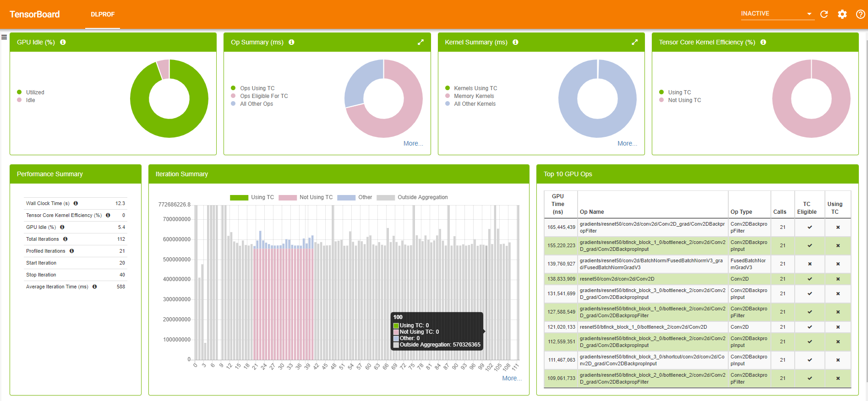Open the More link under Iteration Summary chart

(x=512, y=378)
